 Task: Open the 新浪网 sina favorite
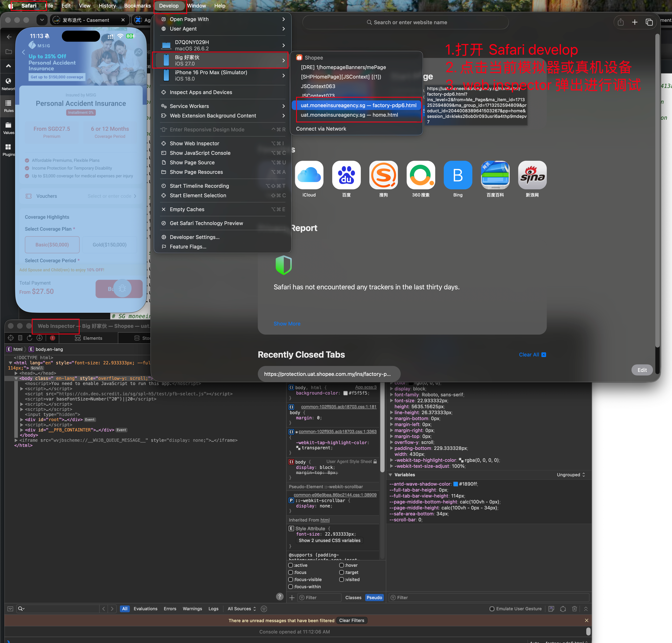pos(532,175)
